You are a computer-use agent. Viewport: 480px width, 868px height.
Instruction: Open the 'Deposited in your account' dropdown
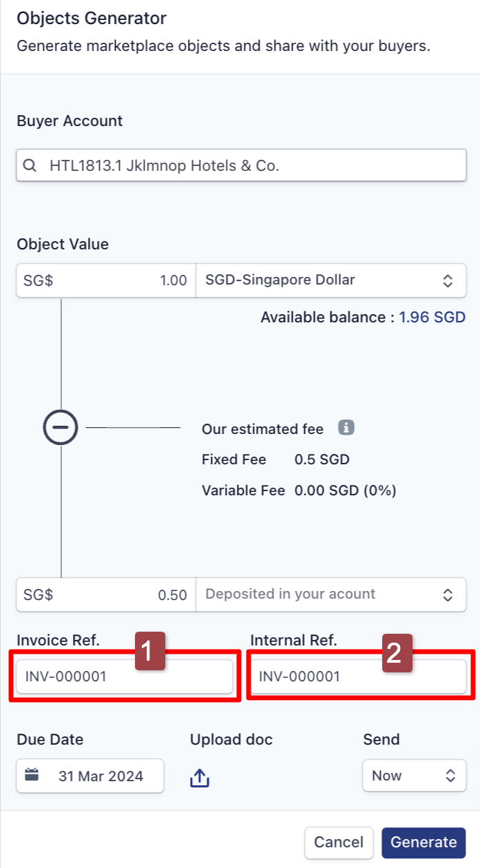[331, 595]
